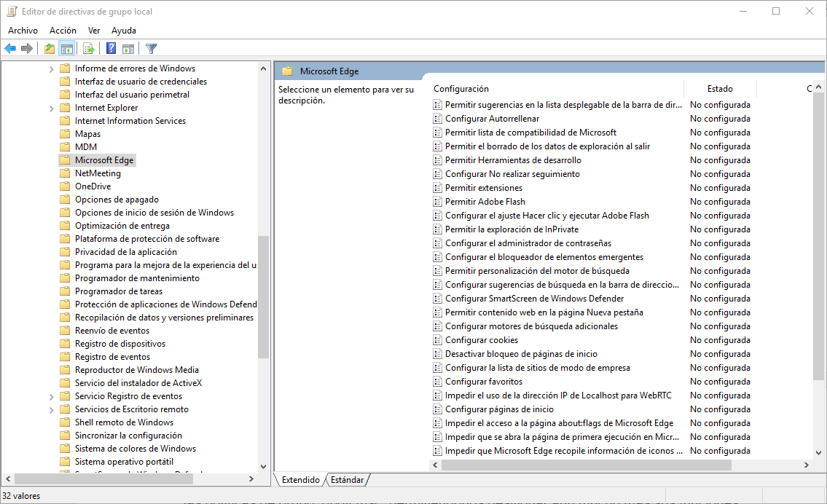Click the policy icon beside Configurar favoritos
Viewport: 827px width, 504px height.
coord(437,382)
